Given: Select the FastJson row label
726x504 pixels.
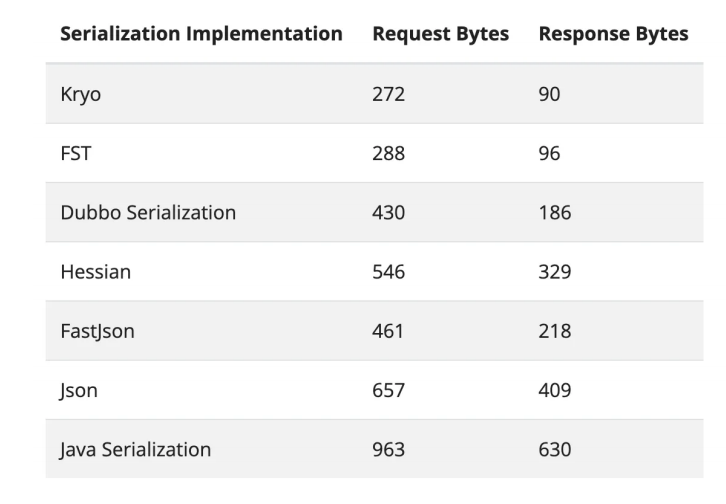Looking at the screenshot, I should pos(97,331).
